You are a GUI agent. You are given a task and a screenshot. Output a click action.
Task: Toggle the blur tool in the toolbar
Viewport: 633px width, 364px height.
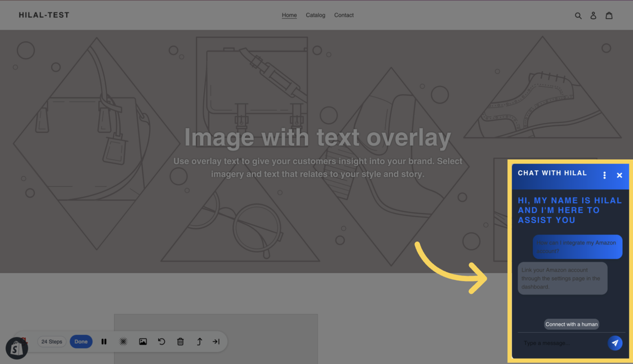[123, 341]
